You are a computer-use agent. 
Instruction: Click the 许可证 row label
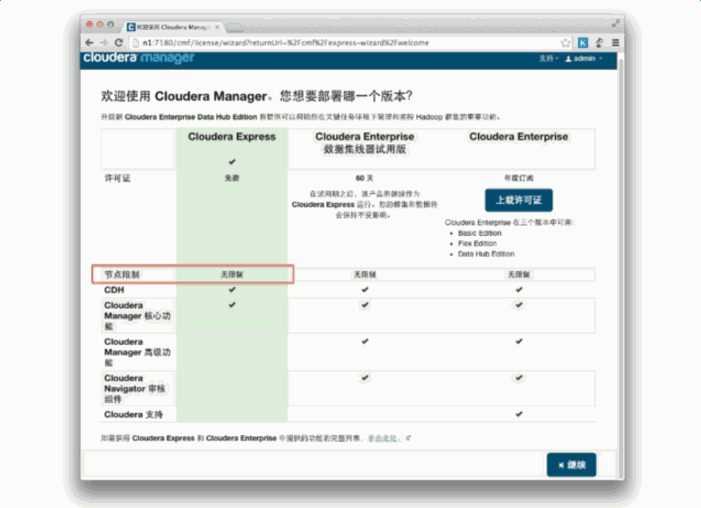[117, 178]
